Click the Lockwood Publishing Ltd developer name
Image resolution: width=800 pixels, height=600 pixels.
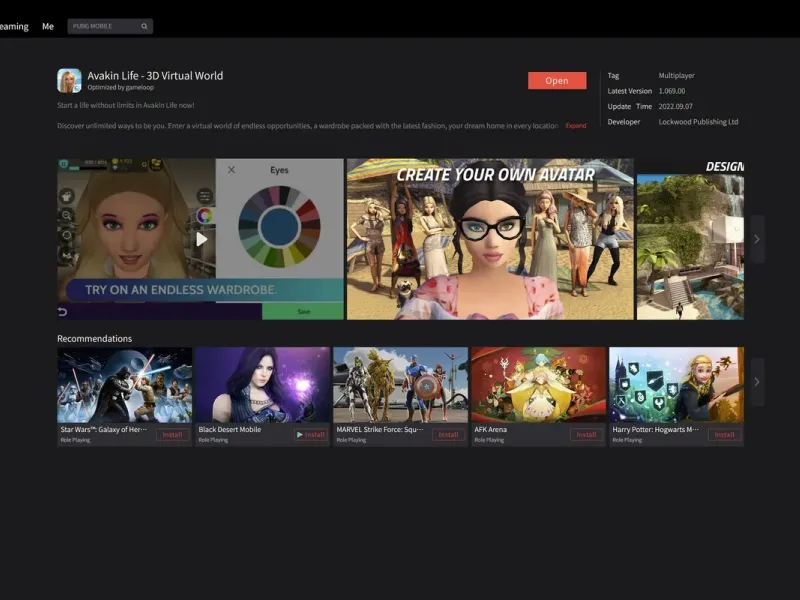tap(698, 122)
